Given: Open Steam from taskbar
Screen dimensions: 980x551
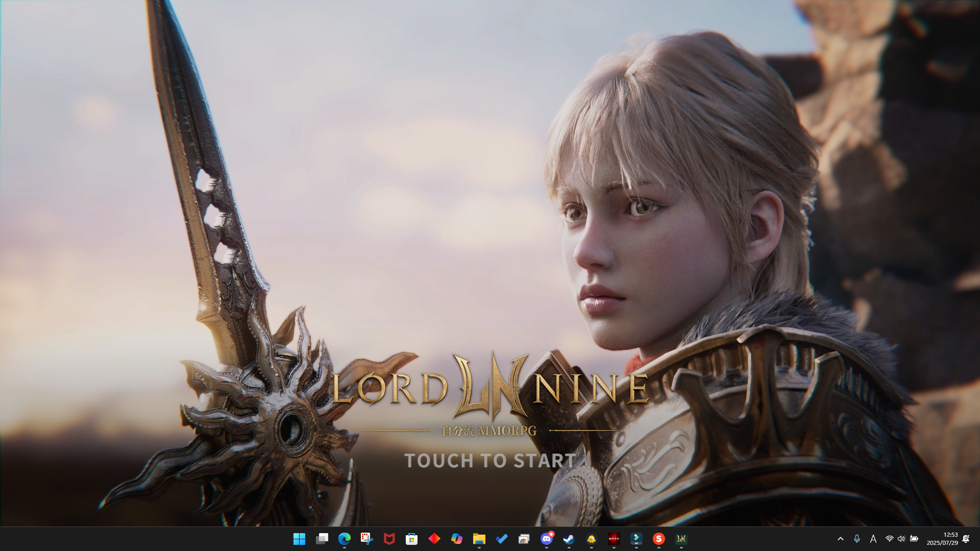Looking at the screenshot, I should (x=569, y=539).
